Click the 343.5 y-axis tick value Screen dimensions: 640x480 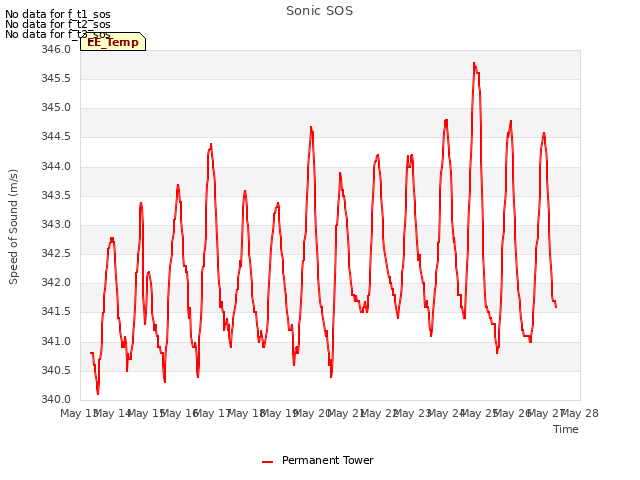56,195
